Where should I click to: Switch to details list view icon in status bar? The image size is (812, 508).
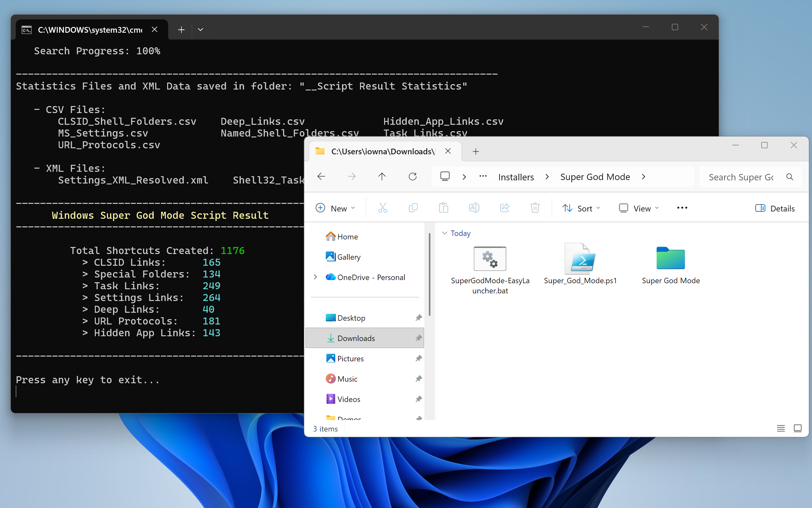point(781,428)
